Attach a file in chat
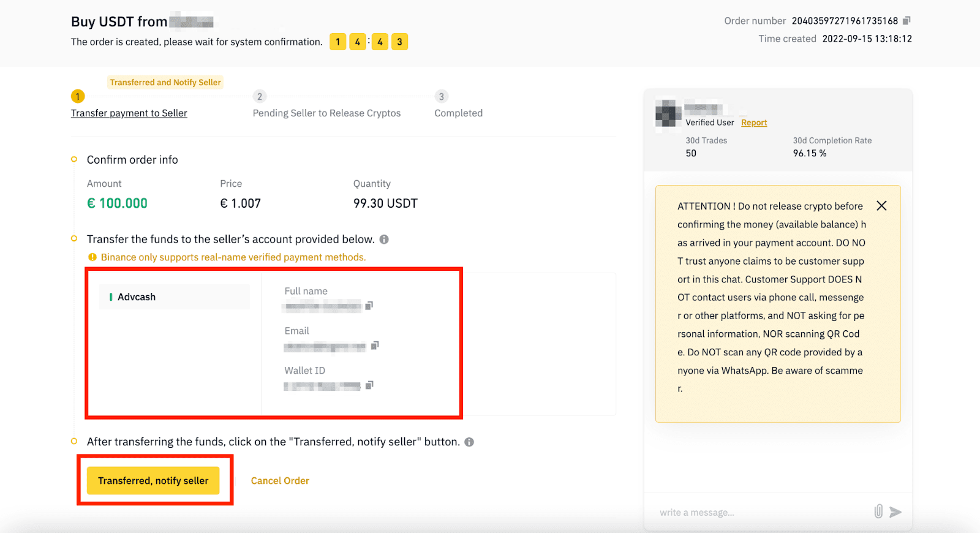 point(878,512)
